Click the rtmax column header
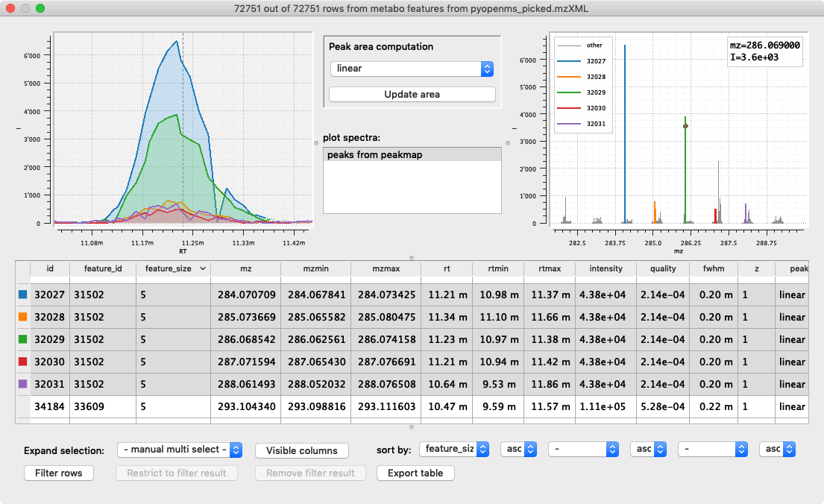Image resolution: width=824 pixels, height=504 pixels. click(550, 268)
